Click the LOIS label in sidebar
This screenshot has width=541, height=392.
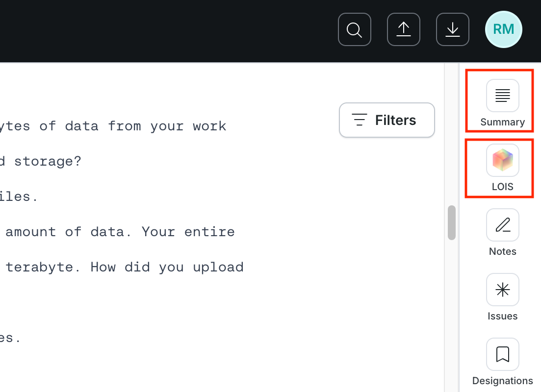(x=502, y=187)
